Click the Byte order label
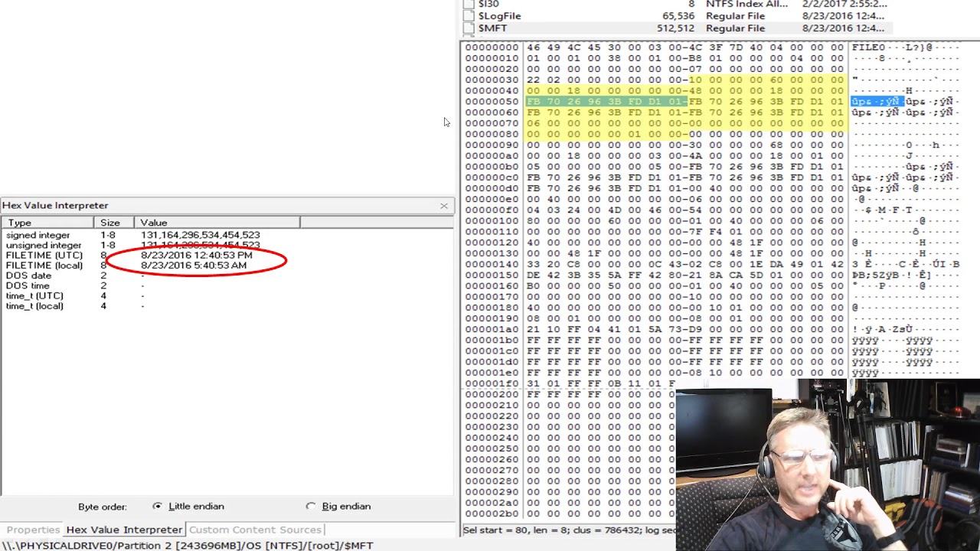 (x=102, y=507)
